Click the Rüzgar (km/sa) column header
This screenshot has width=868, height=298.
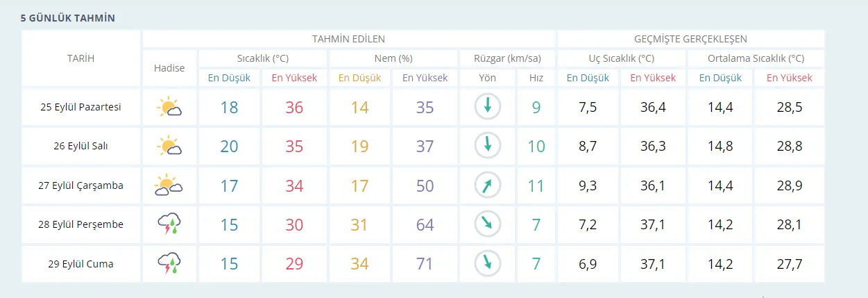tap(507, 58)
